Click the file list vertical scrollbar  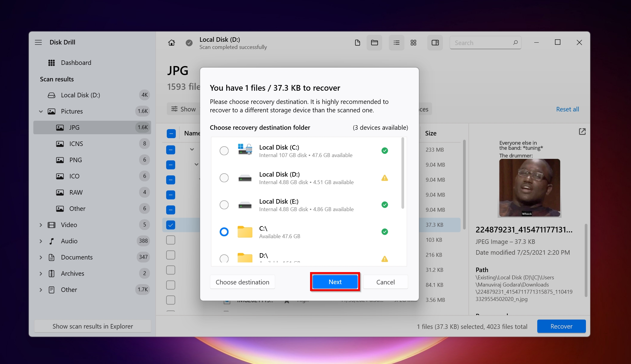click(x=465, y=184)
